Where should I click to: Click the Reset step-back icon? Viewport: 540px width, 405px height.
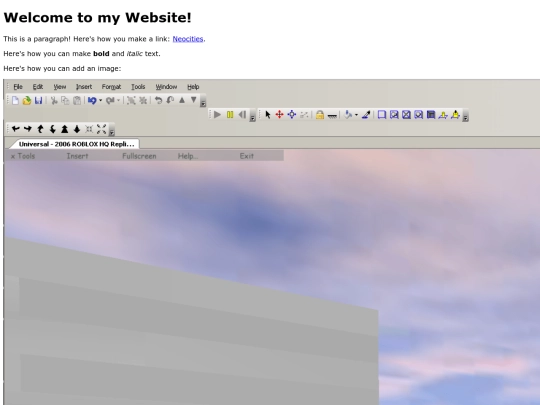[x=242, y=114]
